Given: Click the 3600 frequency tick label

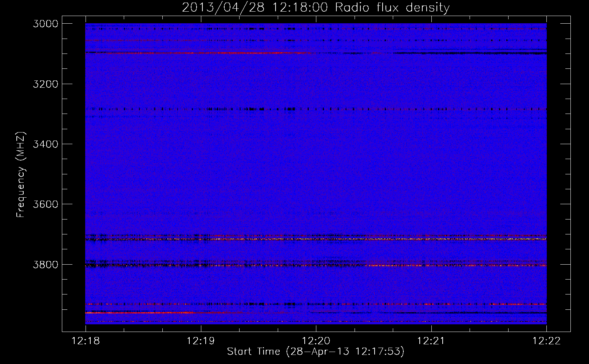Looking at the screenshot, I should point(46,204).
